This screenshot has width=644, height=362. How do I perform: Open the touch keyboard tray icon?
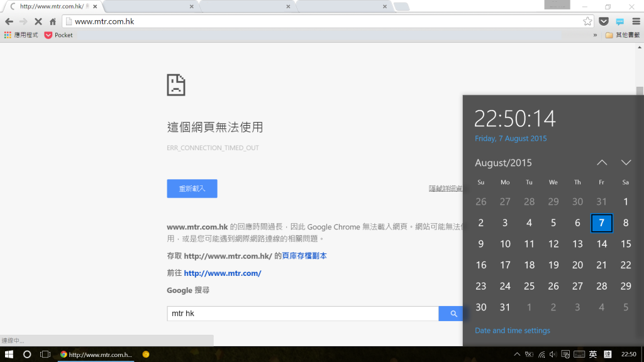click(x=579, y=354)
